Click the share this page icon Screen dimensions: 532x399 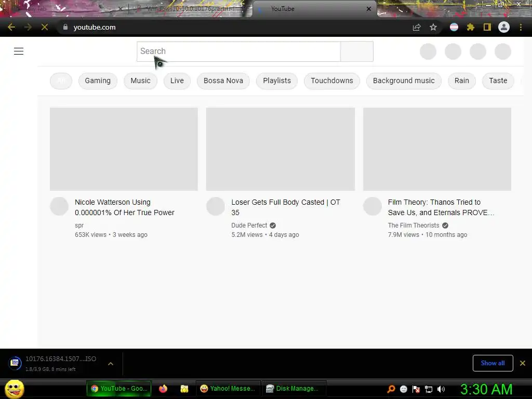pyautogui.click(x=417, y=27)
